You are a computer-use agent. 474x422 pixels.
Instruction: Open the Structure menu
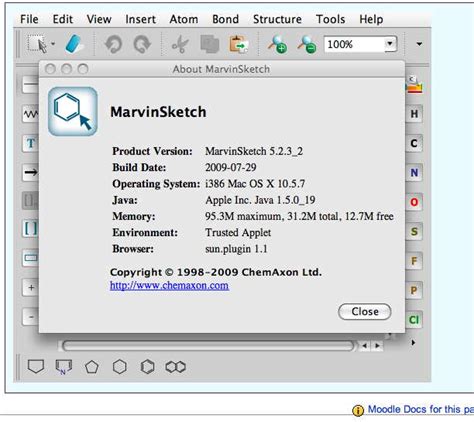(x=277, y=19)
